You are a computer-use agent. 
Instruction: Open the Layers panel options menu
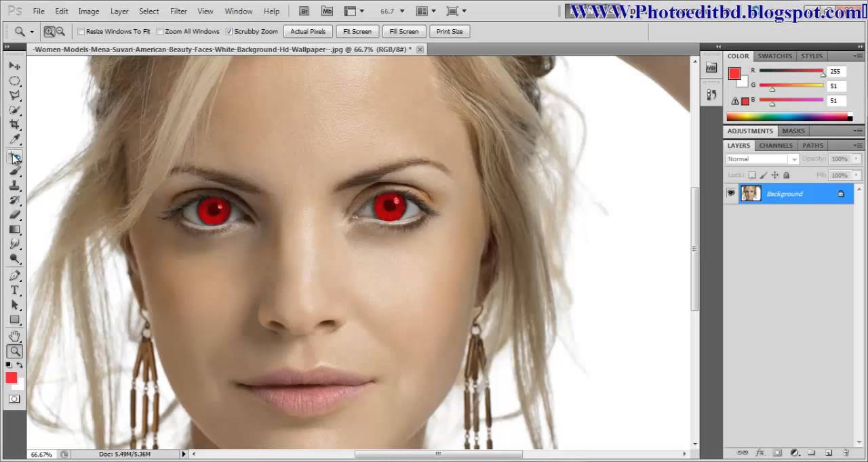859,146
